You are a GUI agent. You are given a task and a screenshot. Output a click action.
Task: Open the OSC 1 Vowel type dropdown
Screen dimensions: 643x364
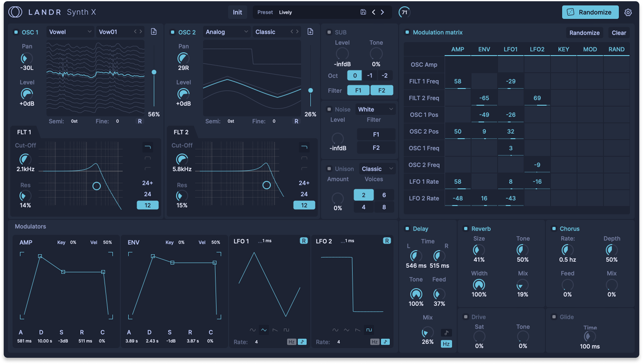[70, 32]
